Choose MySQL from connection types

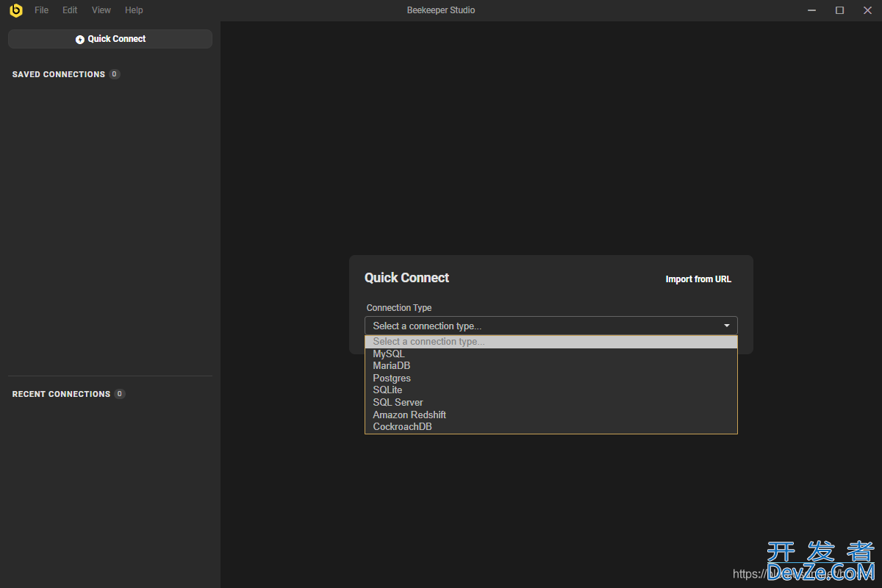(x=551, y=354)
